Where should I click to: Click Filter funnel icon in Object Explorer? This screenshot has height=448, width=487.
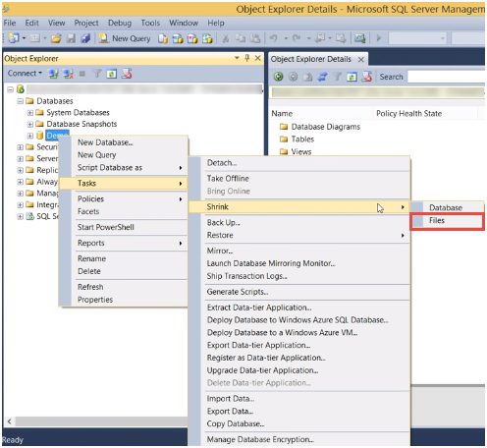[97, 74]
